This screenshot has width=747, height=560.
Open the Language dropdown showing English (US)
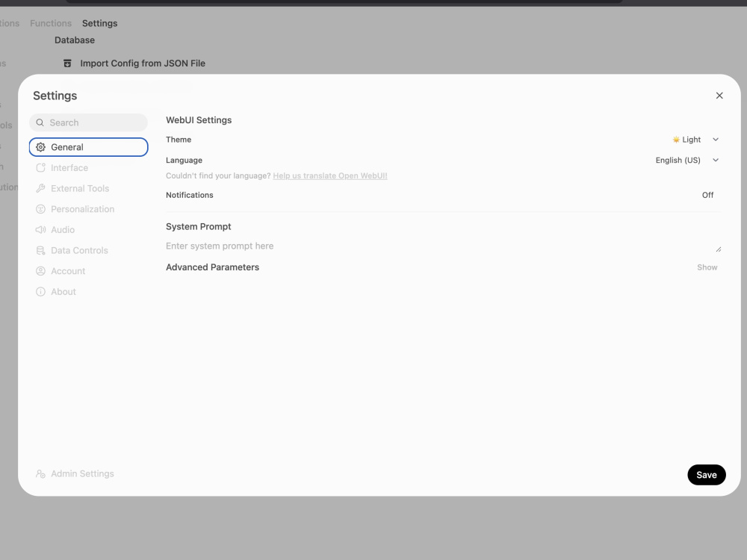(x=687, y=161)
